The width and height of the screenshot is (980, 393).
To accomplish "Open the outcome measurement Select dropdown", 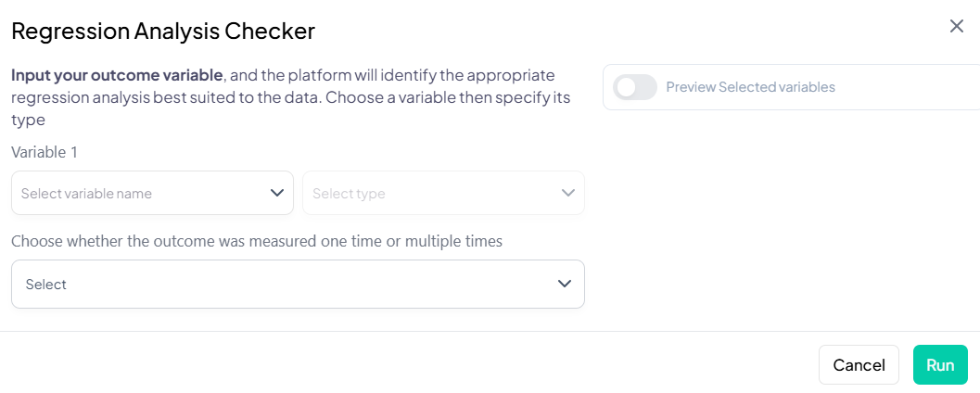I will (298, 284).
